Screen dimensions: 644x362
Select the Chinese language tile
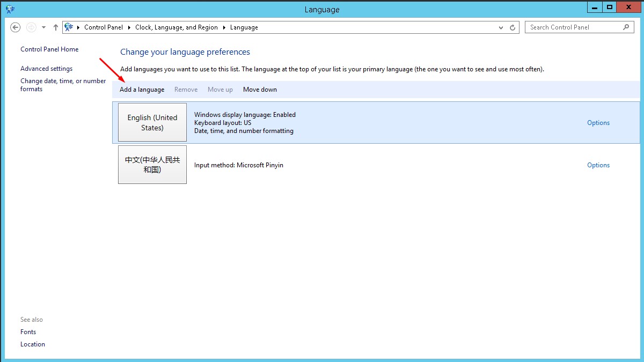(x=152, y=165)
